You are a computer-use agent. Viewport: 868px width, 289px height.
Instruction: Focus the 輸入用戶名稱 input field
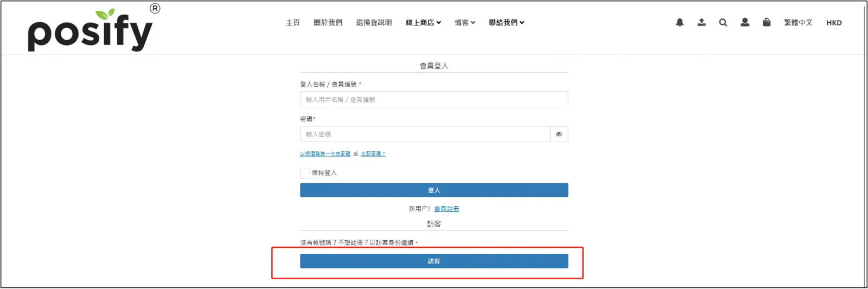pyautogui.click(x=434, y=100)
